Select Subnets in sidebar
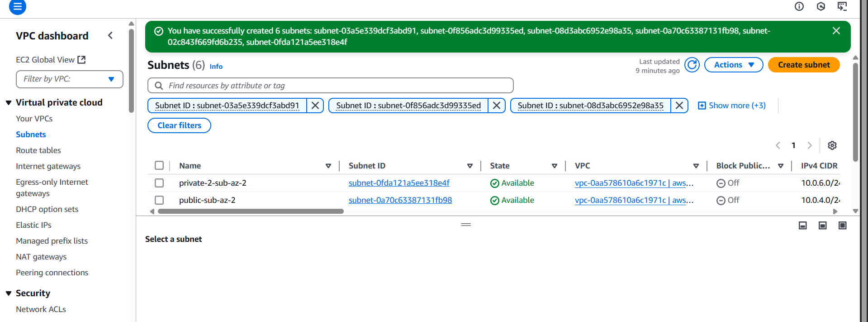The height and width of the screenshot is (322, 868). coord(31,135)
